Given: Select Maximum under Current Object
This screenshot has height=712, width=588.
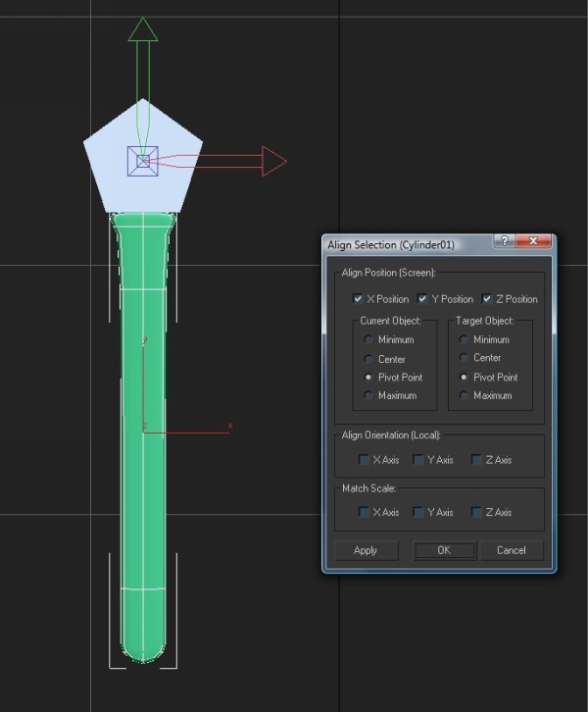Looking at the screenshot, I should 368,396.
